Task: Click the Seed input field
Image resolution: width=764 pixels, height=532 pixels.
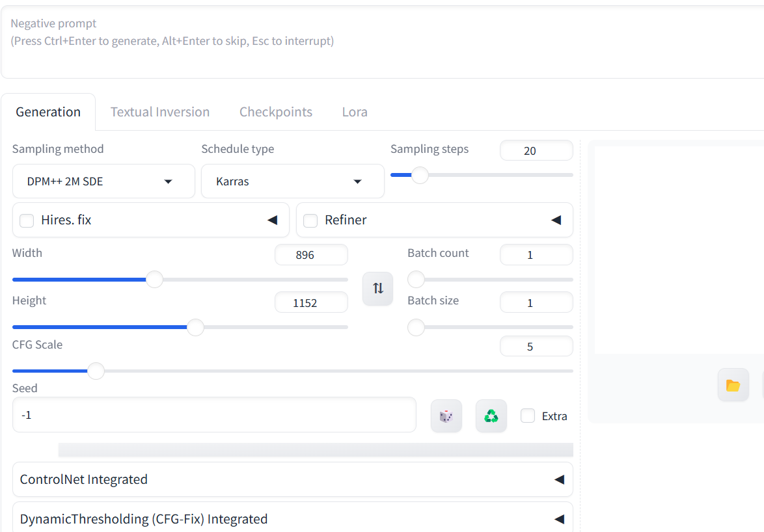Action: click(214, 415)
